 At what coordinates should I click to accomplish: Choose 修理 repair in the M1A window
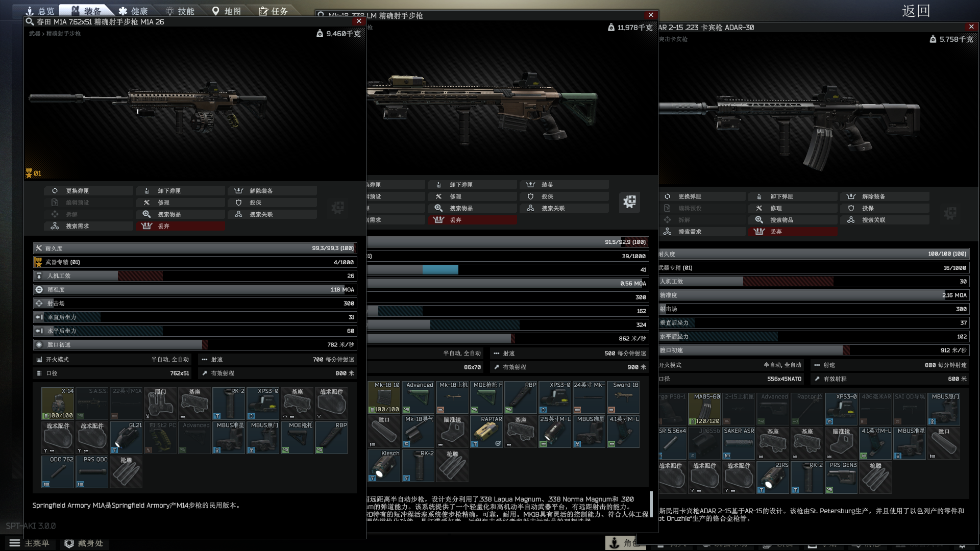tap(181, 203)
